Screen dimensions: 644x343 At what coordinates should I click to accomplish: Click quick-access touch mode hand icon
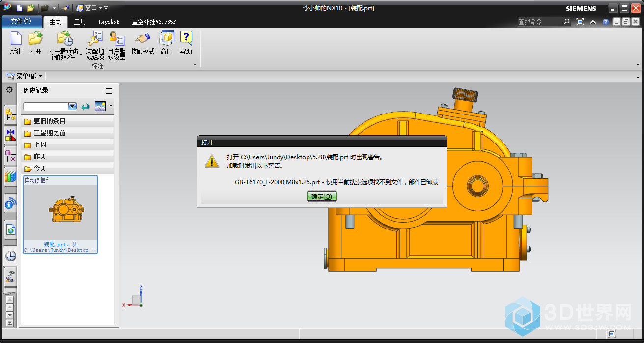tap(65, 8)
